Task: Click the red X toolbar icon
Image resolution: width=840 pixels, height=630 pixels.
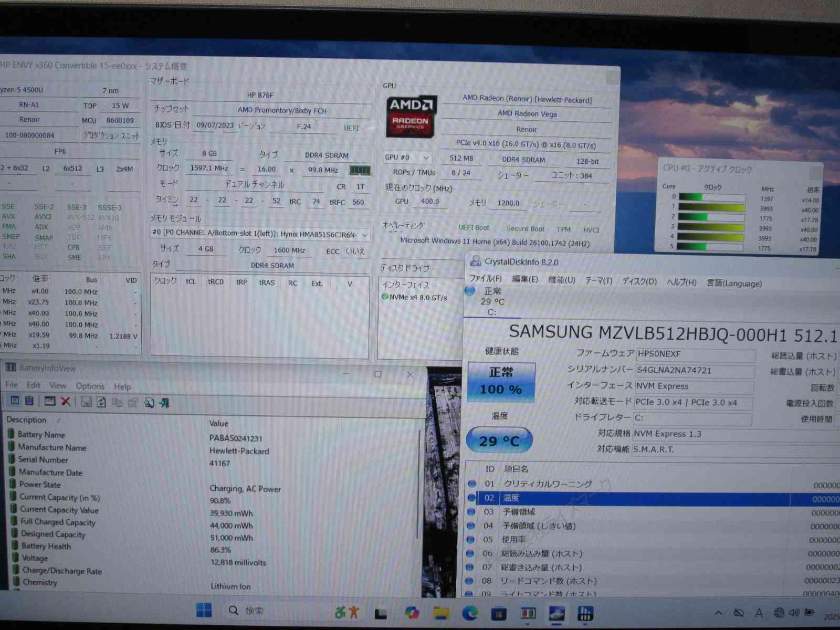Action: pyautogui.click(x=66, y=402)
